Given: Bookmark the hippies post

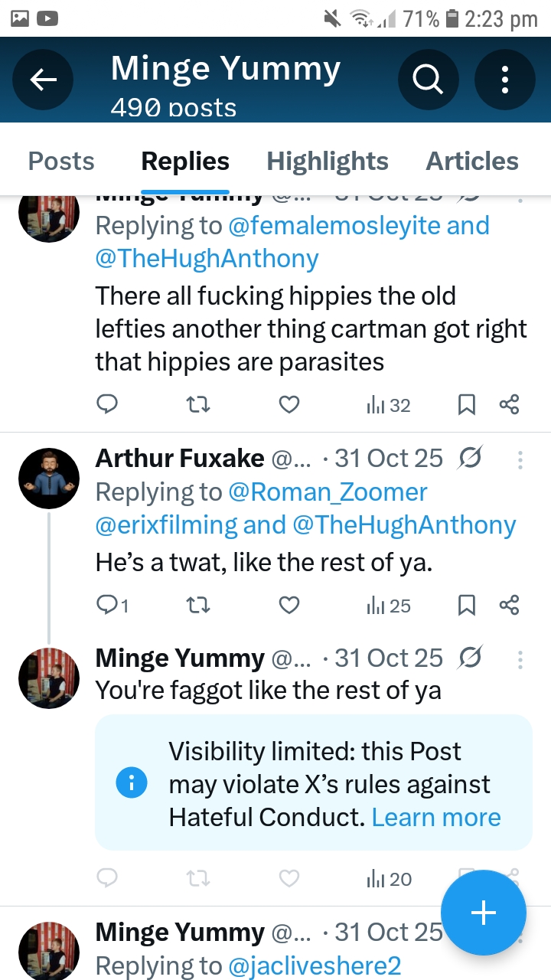Looking at the screenshot, I should (467, 404).
